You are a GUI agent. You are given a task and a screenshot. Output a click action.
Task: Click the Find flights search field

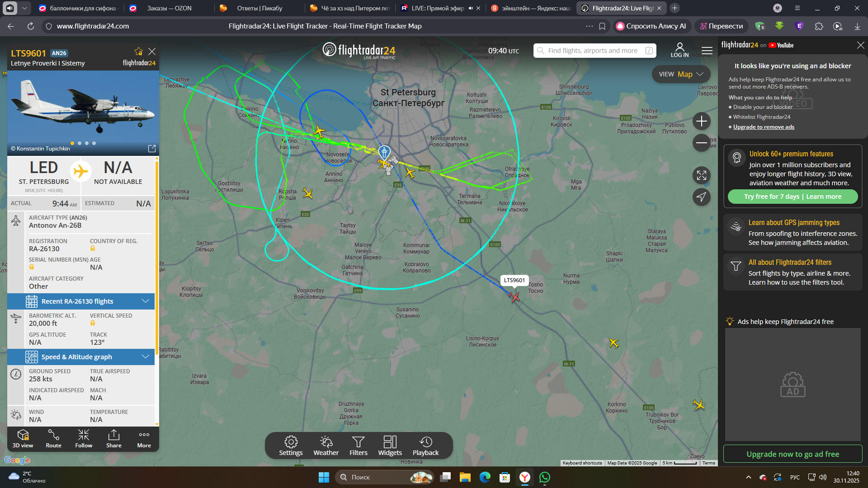click(x=592, y=51)
